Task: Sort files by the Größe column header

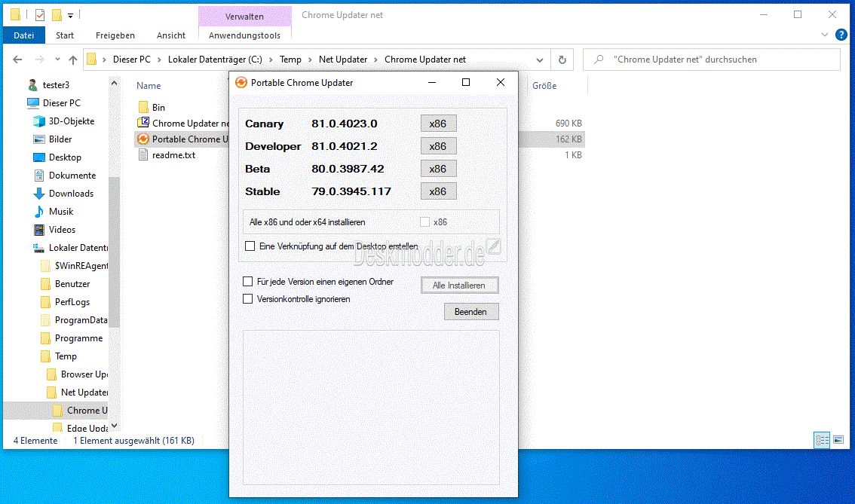Action: pyautogui.click(x=545, y=86)
